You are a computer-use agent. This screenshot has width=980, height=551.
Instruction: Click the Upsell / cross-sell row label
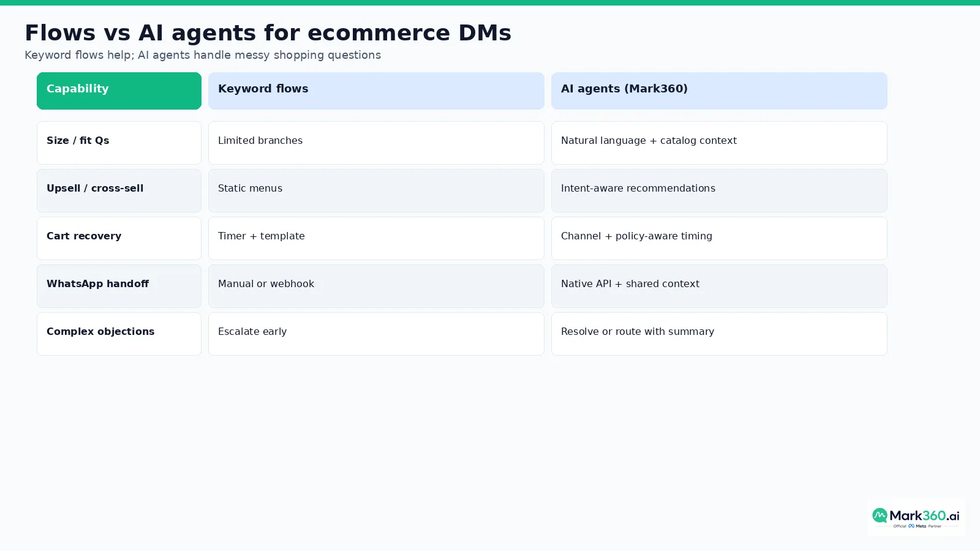(119, 190)
